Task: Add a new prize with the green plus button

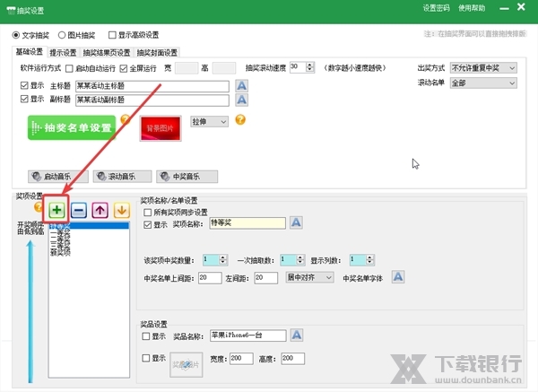Action: [56, 210]
